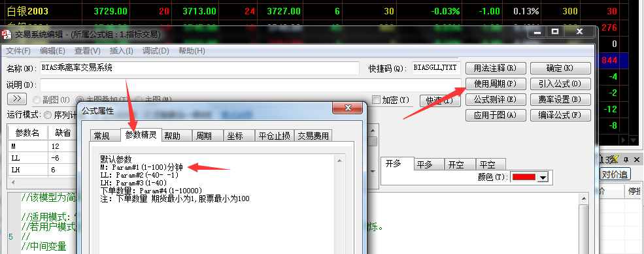Pin the side panel with the pushpin icon

(x=626, y=159)
